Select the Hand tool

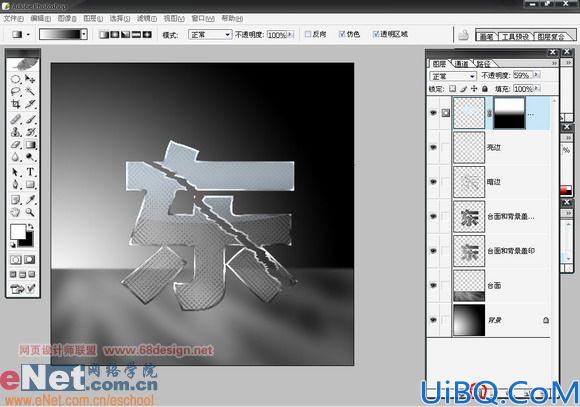tap(16, 212)
